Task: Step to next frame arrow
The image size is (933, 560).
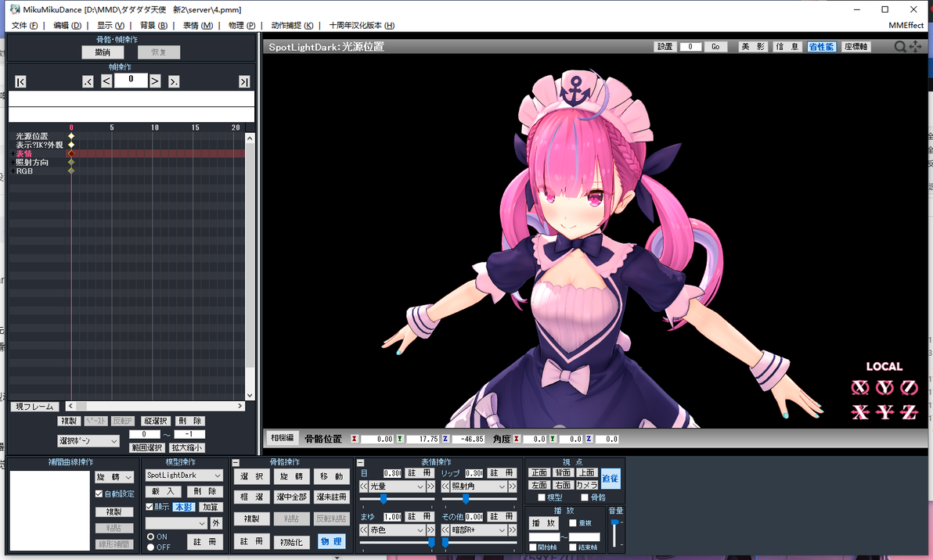Action: coord(155,81)
